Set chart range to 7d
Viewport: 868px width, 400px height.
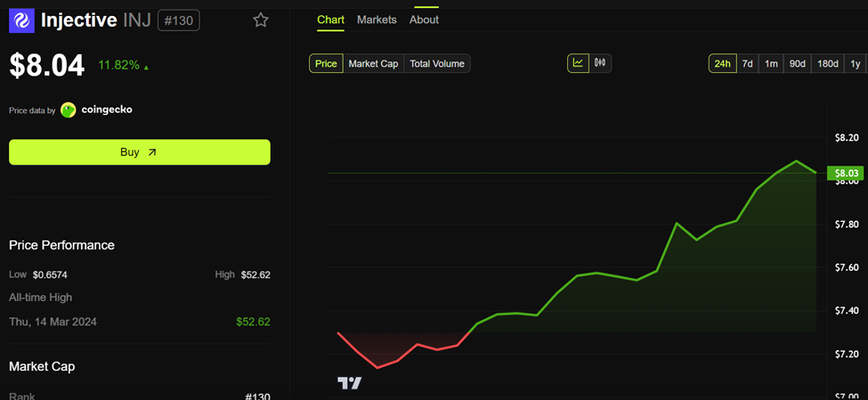[747, 64]
